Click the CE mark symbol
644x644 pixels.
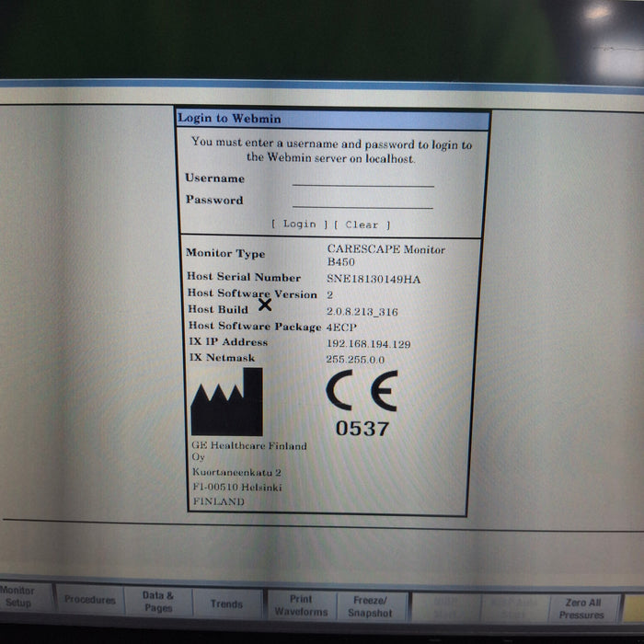point(362,393)
